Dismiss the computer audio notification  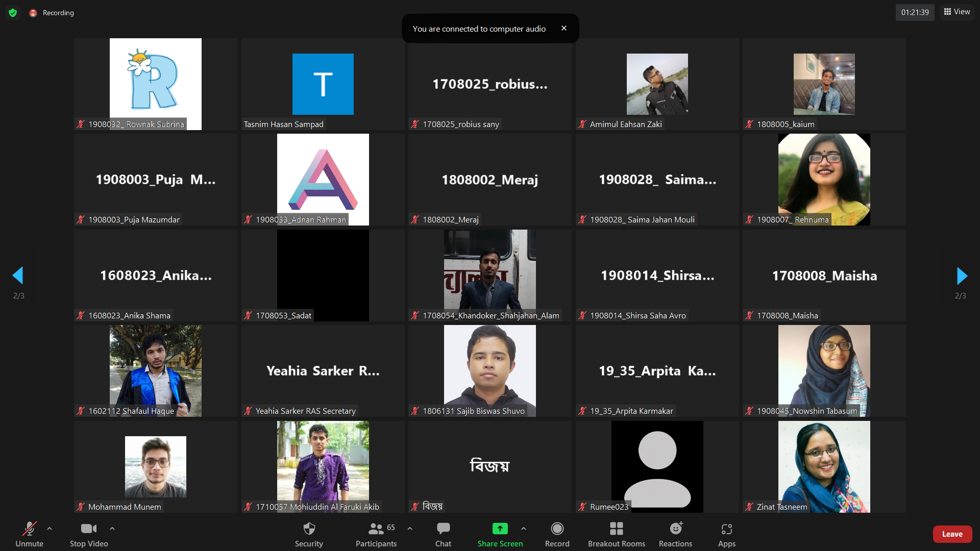(x=564, y=29)
